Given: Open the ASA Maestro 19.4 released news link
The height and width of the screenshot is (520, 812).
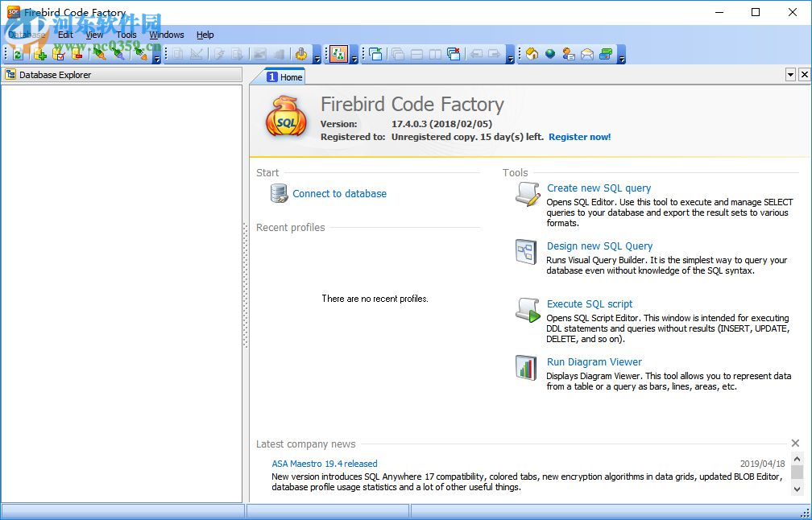Looking at the screenshot, I should tap(324, 464).
